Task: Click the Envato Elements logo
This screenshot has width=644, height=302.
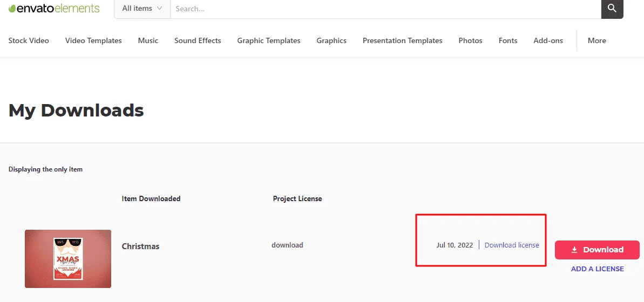Action: 54,8
